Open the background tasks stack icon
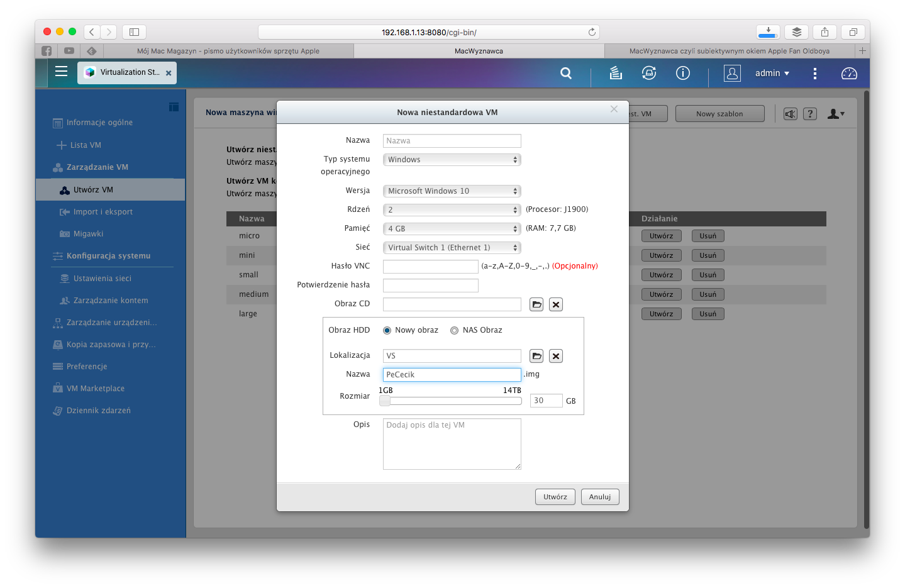This screenshot has height=588, width=905. 616,74
